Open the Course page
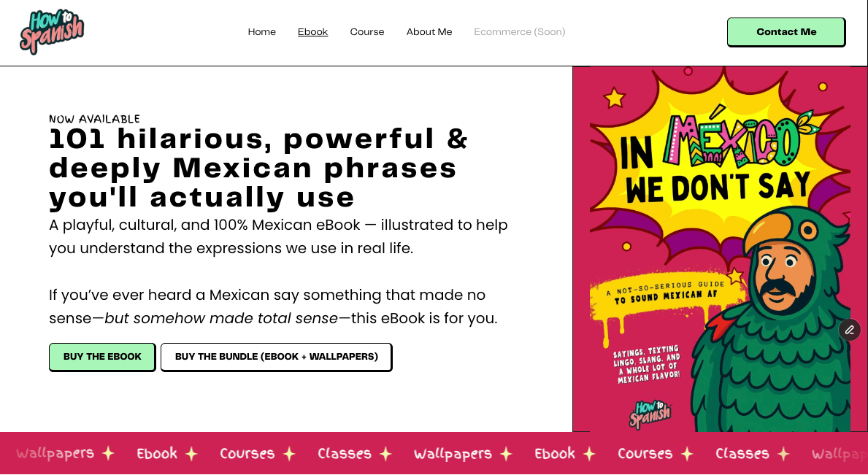The image size is (868, 475). coord(367,32)
